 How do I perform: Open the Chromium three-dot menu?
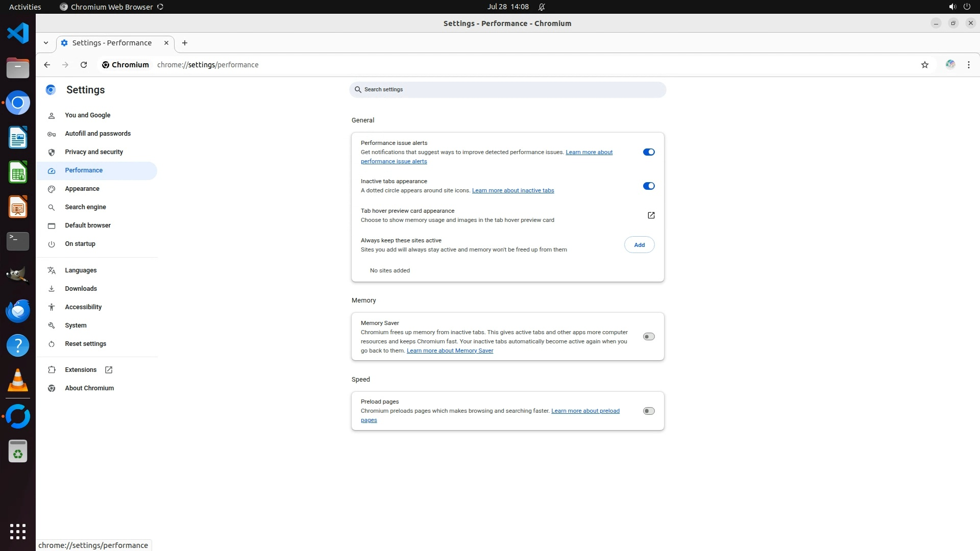pyautogui.click(x=968, y=65)
